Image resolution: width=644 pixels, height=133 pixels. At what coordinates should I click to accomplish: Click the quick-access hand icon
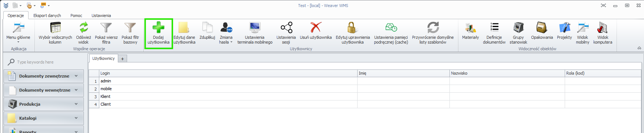pos(29,6)
